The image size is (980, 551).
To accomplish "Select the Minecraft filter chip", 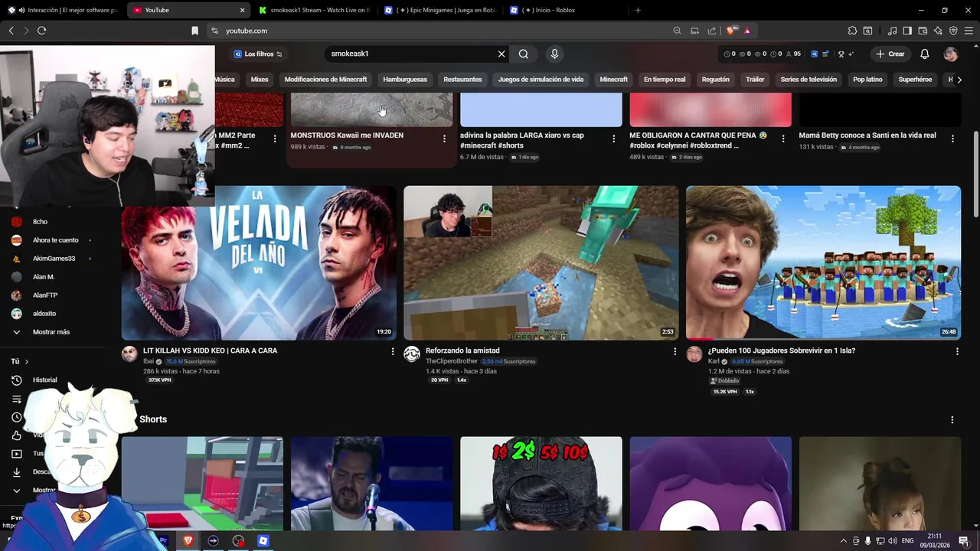I will coord(613,80).
